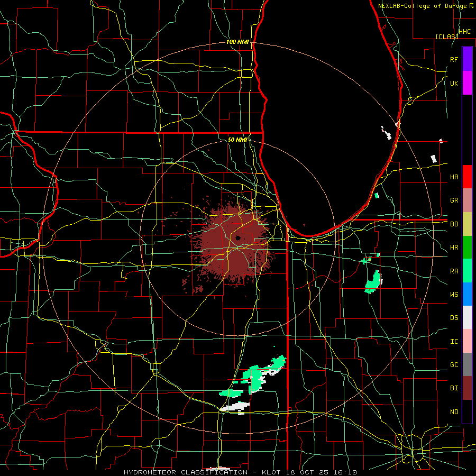
Task: Click the 50 NMI range ring label
Action: [237, 140]
